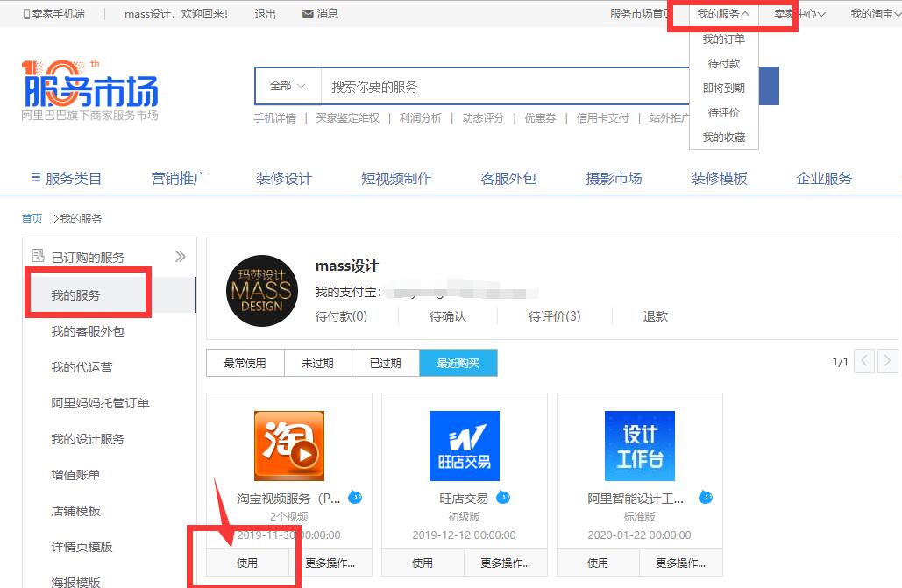
Task: Select 我的订单 from the open menu
Action: 724,39
